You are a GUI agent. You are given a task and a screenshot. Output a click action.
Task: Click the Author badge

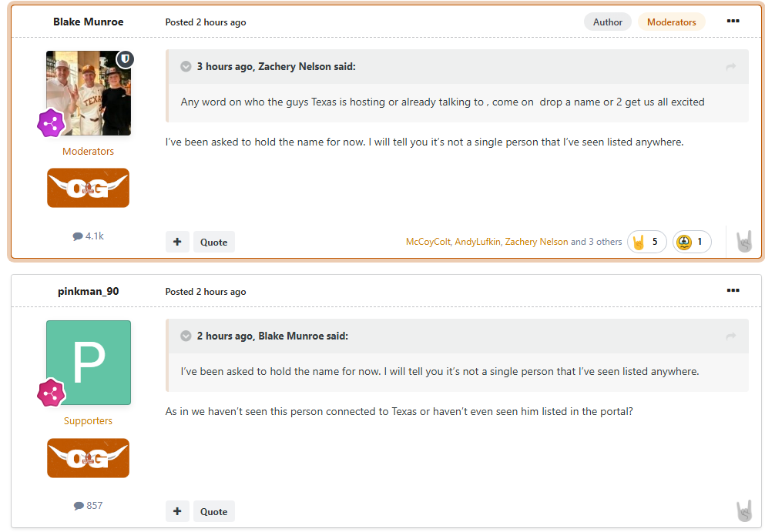point(607,22)
